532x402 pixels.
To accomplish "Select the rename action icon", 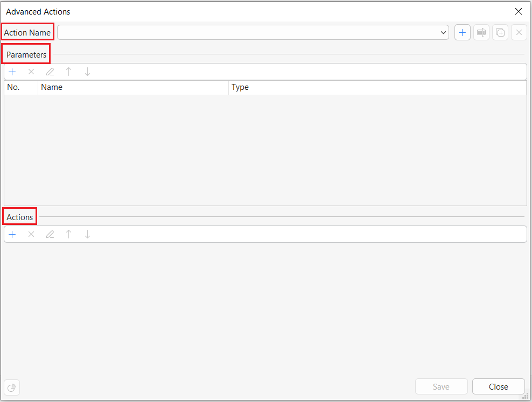I will click(481, 32).
